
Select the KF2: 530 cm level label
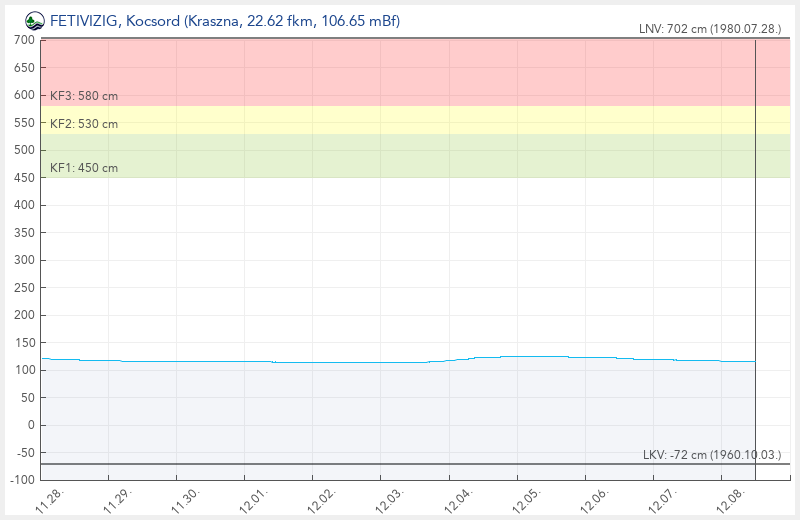[x=84, y=124]
